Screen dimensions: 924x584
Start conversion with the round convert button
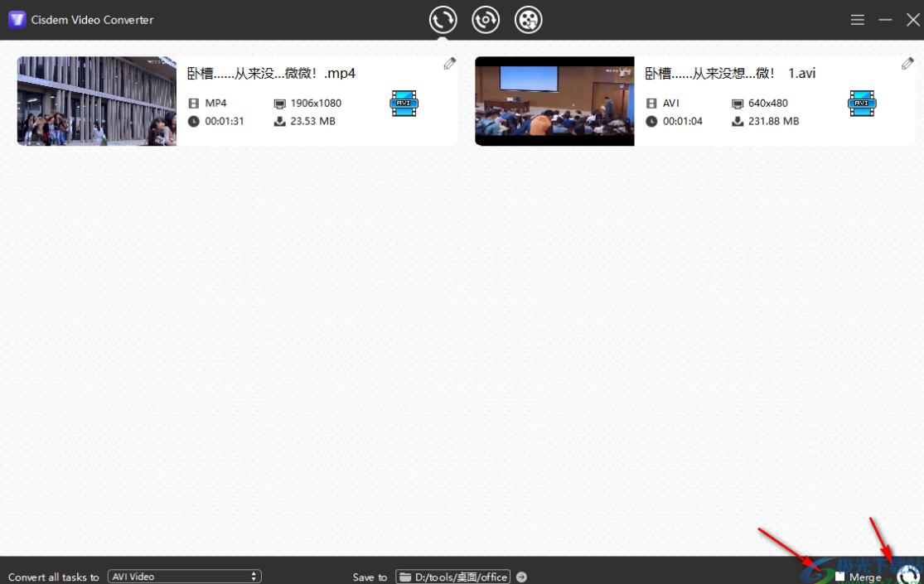[x=908, y=575]
